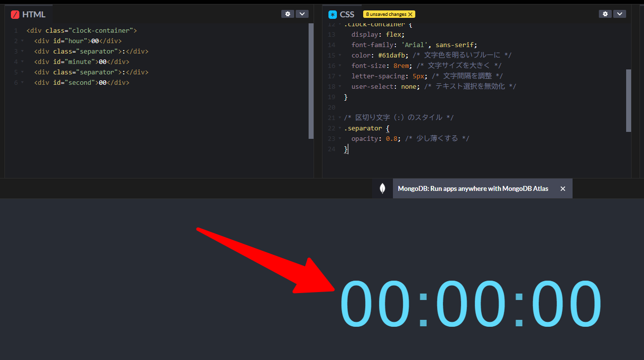Click the "8 unsaved changes" badge
This screenshot has width=644, height=360.
click(389, 14)
